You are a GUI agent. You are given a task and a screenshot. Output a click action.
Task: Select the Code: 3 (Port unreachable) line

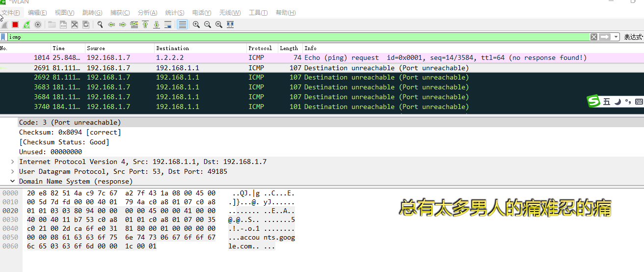[x=70, y=122]
